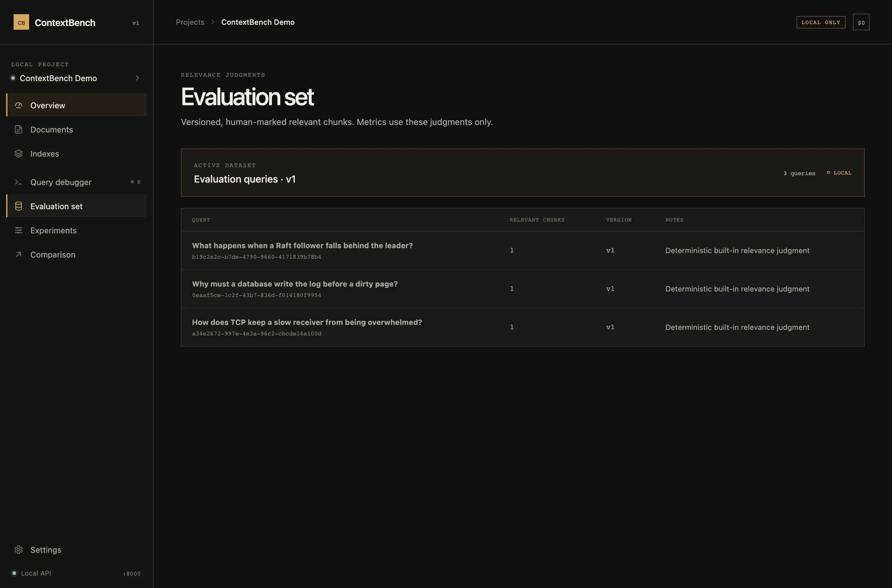Select the database dirty page query row
892x588 pixels.
(x=523, y=289)
